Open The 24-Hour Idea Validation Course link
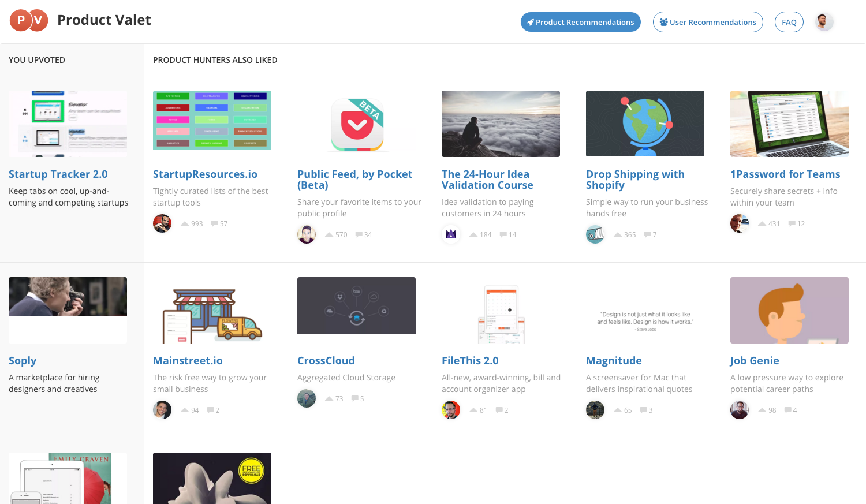This screenshot has height=504, width=866. coord(487,180)
